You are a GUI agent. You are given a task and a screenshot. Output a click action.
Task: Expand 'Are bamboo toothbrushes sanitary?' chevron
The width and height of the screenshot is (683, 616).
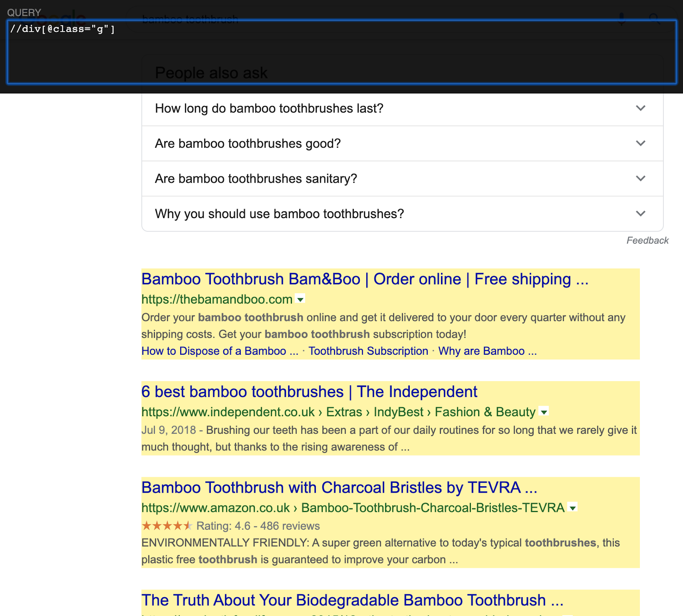pyautogui.click(x=640, y=178)
